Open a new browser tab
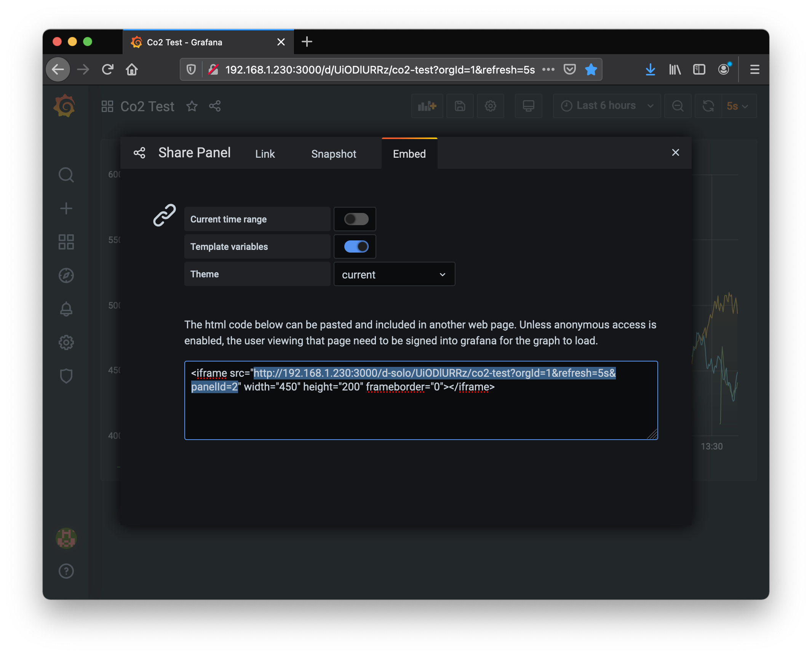The height and width of the screenshot is (656, 812). pos(307,42)
